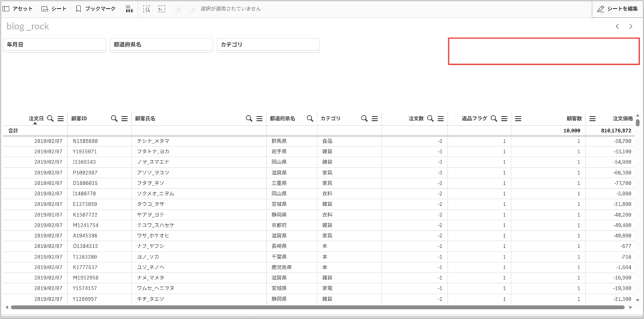
Task: Expand the カテゴリ filter pane
Action: pyautogui.click(x=268, y=45)
